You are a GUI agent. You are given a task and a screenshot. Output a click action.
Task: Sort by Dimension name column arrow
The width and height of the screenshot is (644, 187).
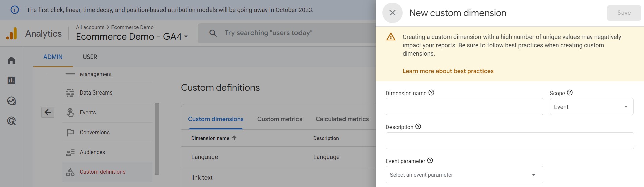(234, 138)
